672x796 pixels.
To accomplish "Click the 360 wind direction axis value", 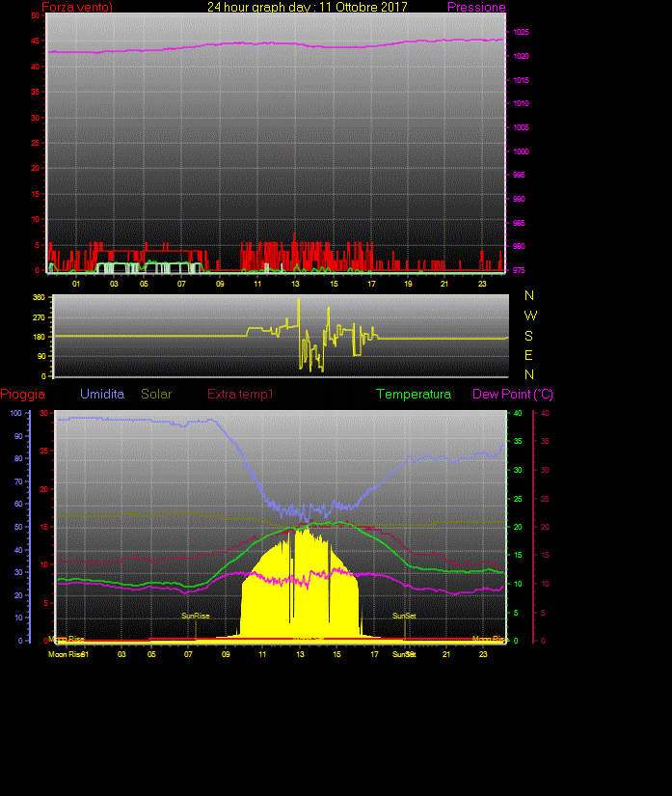I will [x=40, y=297].
